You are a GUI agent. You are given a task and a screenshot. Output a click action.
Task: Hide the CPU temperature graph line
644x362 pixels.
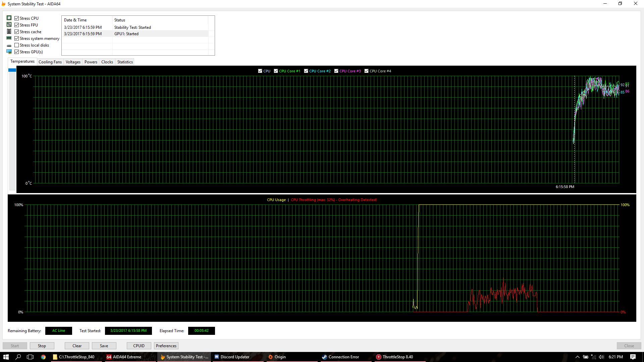pos(260,71)
